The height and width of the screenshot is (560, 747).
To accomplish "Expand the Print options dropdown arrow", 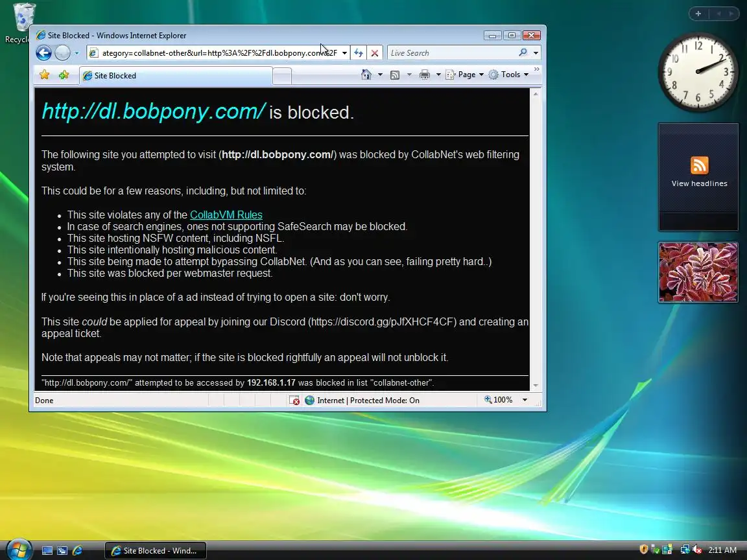I will (x=438, y=75).
